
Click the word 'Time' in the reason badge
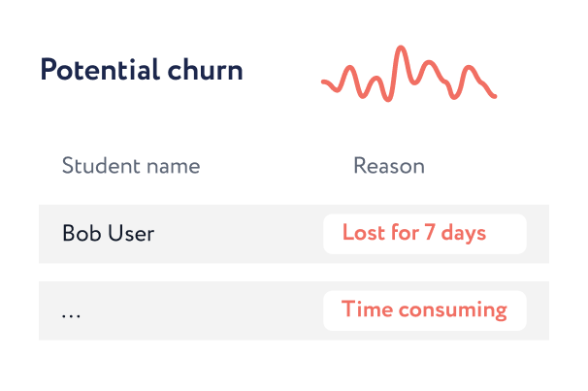364,310
